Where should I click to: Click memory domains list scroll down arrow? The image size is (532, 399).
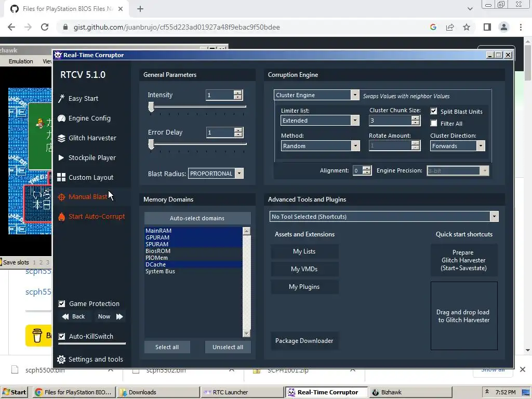pyautogui.click(x=247, y=334)
